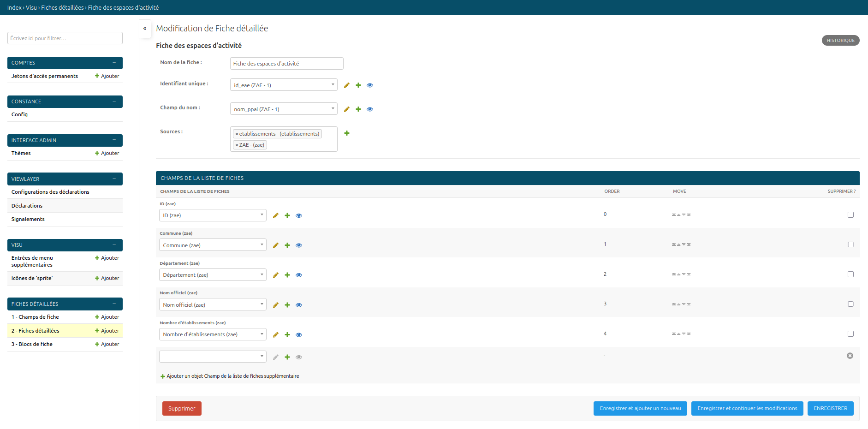The width and height of the screenshot is (868, 429).
Task: Check the Supprimer box for Département (zae)
Action: [850, 274]
